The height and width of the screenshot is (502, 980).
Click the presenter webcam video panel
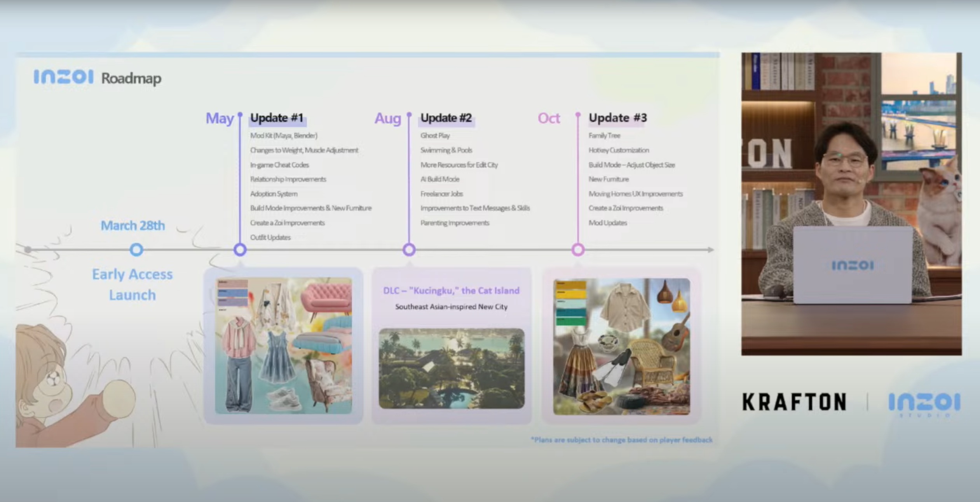(851, 204)
